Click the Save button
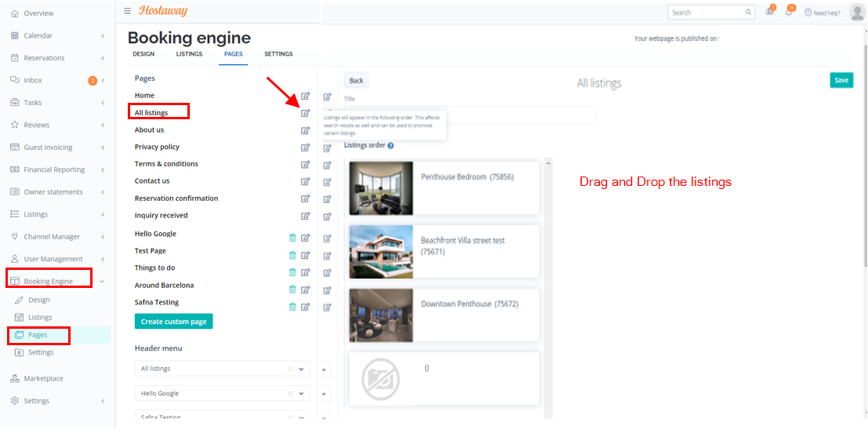The height and width of the screenshot is (437, 868). click(841, 81)
